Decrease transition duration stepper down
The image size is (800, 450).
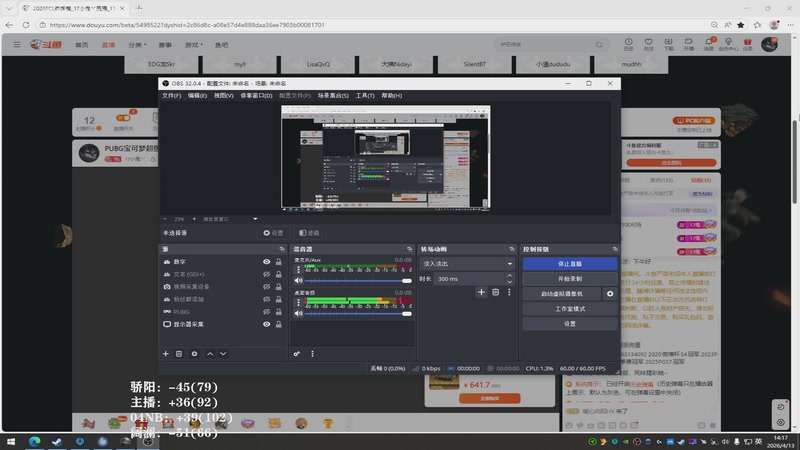(509, 282)
